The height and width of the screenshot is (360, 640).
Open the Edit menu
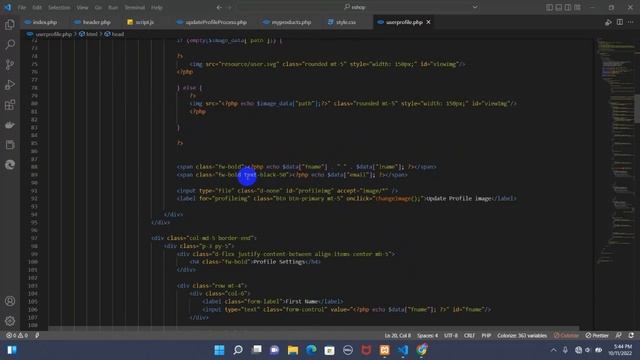tap(37, 7)
